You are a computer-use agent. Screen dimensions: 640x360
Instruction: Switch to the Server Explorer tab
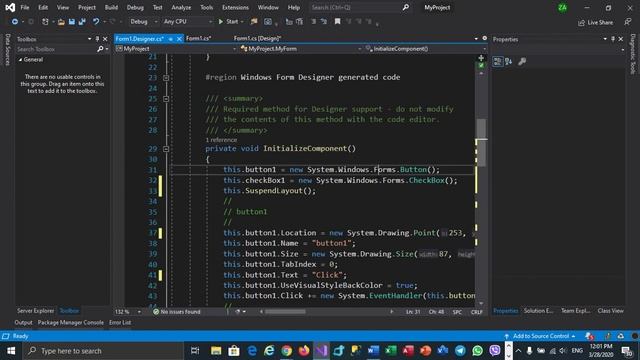coord(36,311)
